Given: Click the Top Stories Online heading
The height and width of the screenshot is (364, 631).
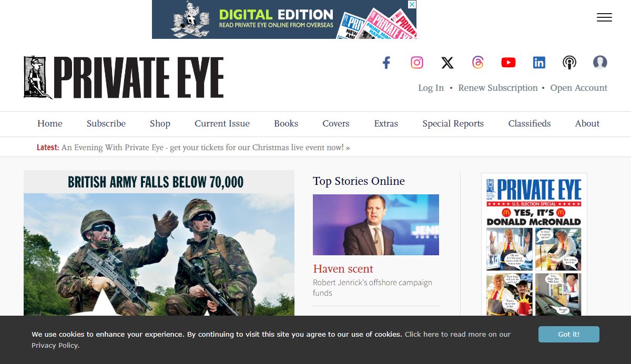Looking at the screenshot, I should pos(359,181).
